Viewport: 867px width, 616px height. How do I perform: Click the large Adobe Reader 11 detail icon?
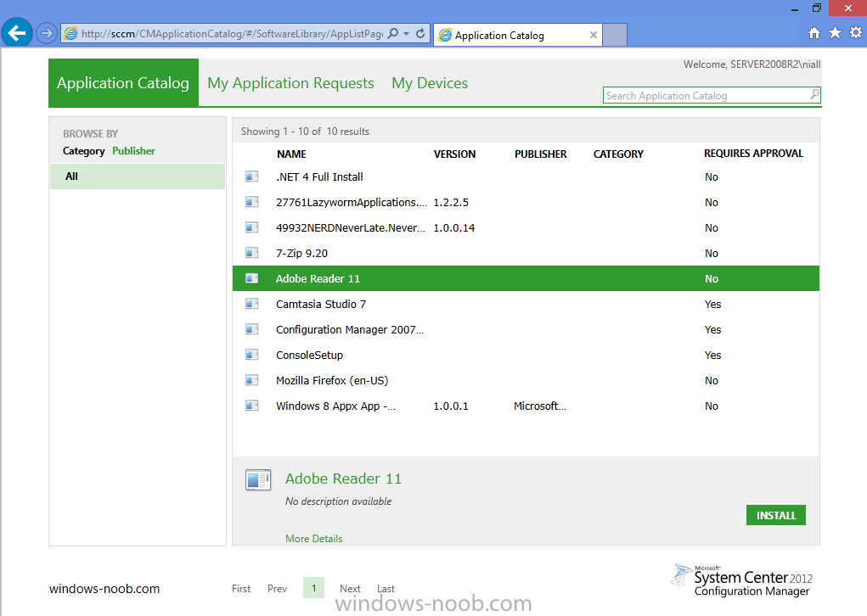point(258,479)
